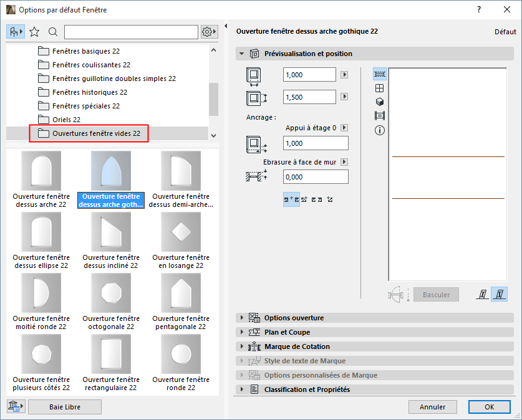522x420 pixels.
Task: Switch preview to floor plan view
Action: tap(380, 74)
